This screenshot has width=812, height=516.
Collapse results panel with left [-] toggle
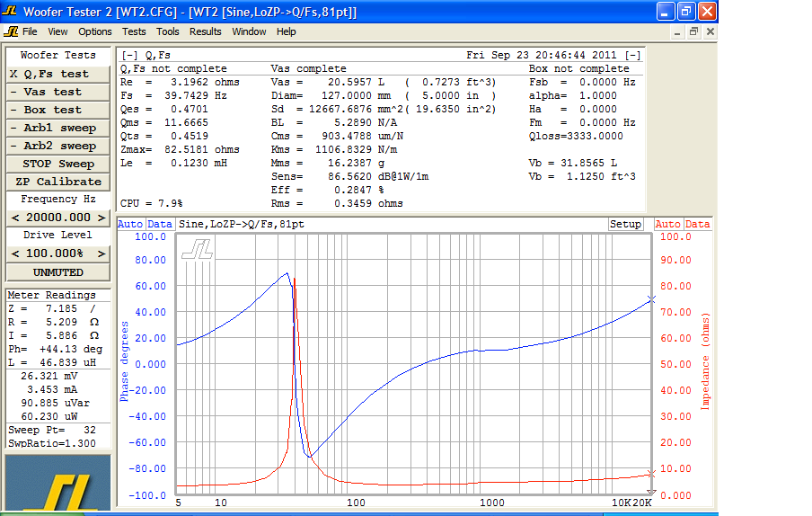tap(129, 56)
